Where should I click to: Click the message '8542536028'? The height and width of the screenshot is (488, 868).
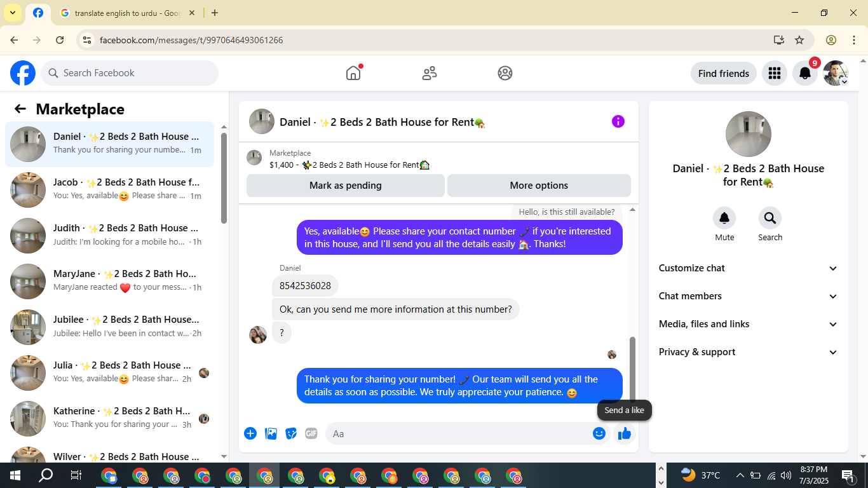pyautogui.click(x=305, y=286)
